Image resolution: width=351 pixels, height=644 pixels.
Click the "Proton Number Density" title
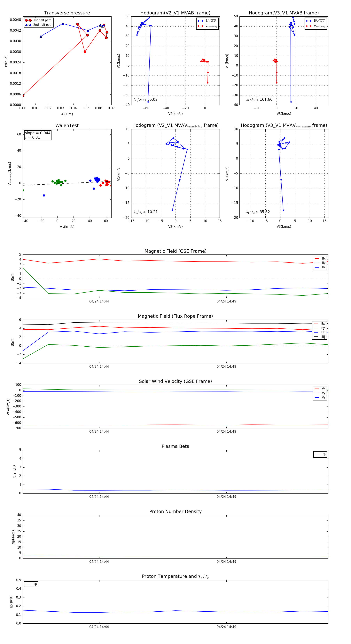click(x=175, y=511)
